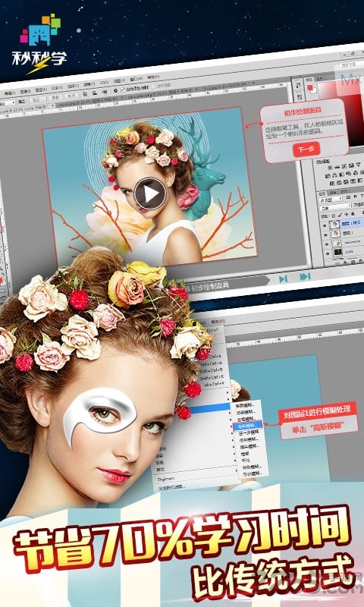This screenshot has height=607, width=364.
Task: Hide the top selected layer eye icon
Action: 324,225
